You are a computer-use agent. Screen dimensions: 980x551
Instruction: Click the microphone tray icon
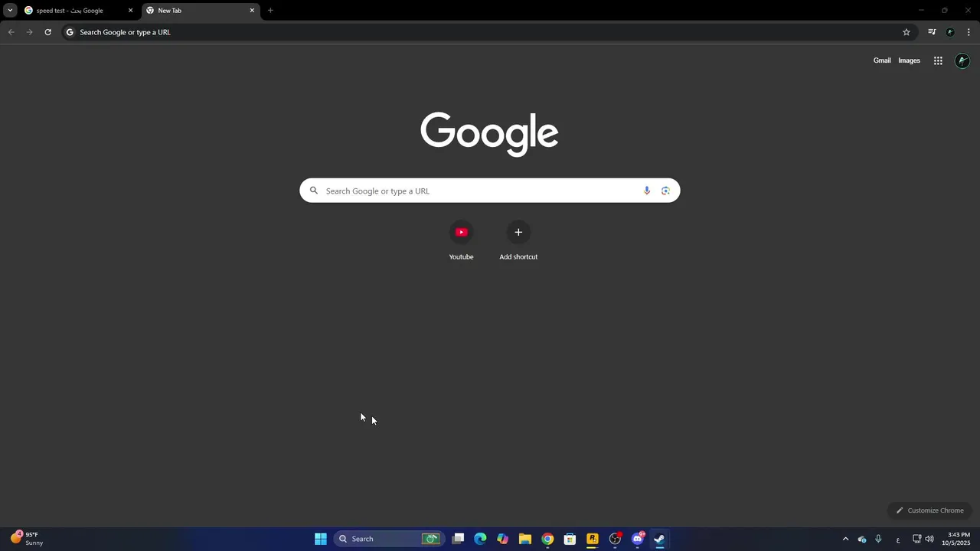tap(878, 539)
